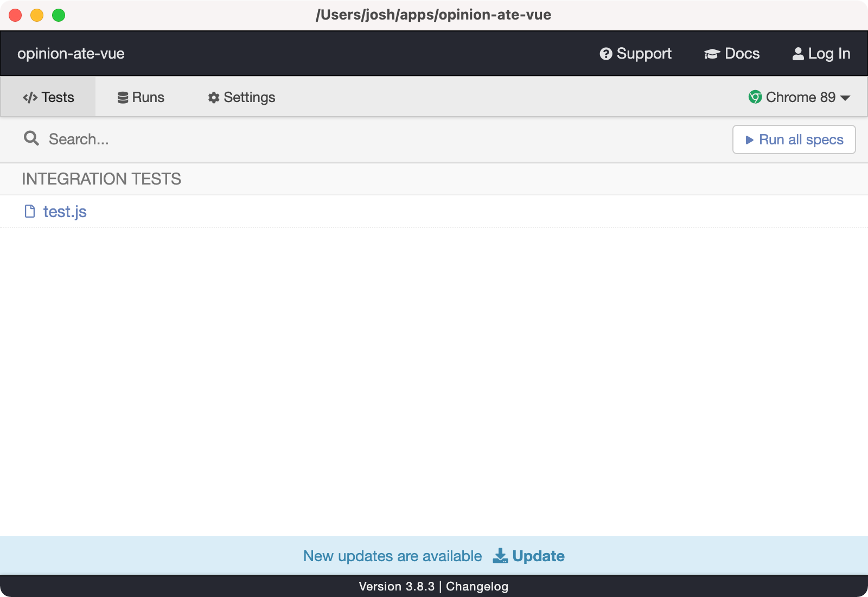This screenshot has width=868, height=597.
Task: Click Log In
Action: click(821, 54)
